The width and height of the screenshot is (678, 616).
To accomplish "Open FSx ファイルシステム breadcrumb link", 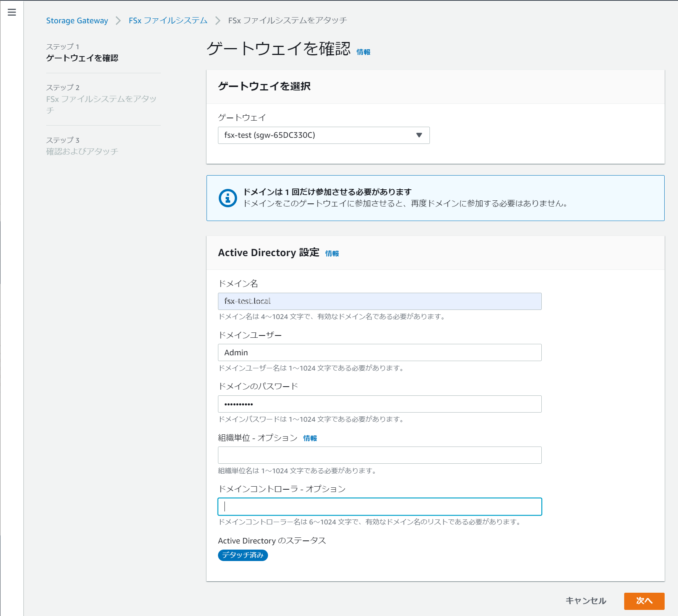I will coord(168,21).
